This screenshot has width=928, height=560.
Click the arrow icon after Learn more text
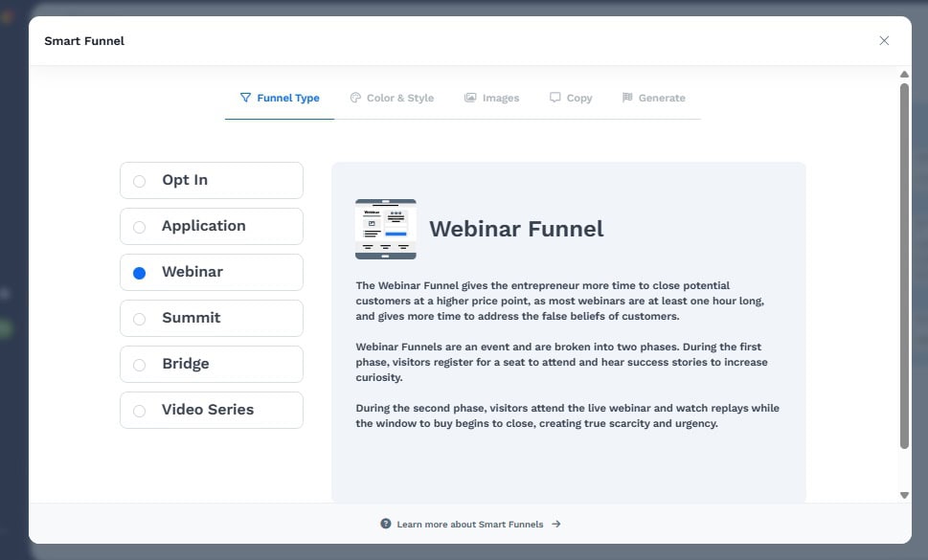[555, 524]
